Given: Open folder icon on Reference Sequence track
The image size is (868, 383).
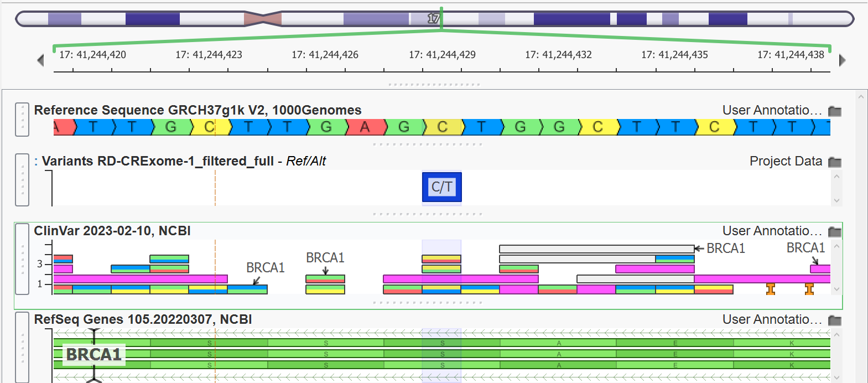Looking at the screenshot, I should click(x=834, y=111).
